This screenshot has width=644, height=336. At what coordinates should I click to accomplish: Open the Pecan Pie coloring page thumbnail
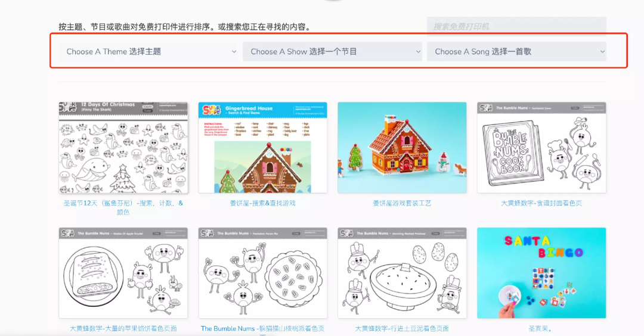[262, 273]
